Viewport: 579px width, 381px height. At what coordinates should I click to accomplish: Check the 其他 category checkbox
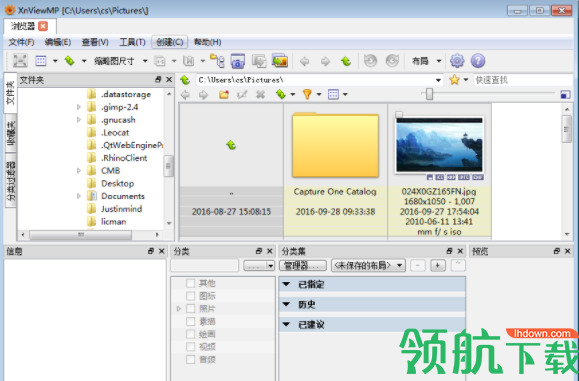click(x=191, y=283)
